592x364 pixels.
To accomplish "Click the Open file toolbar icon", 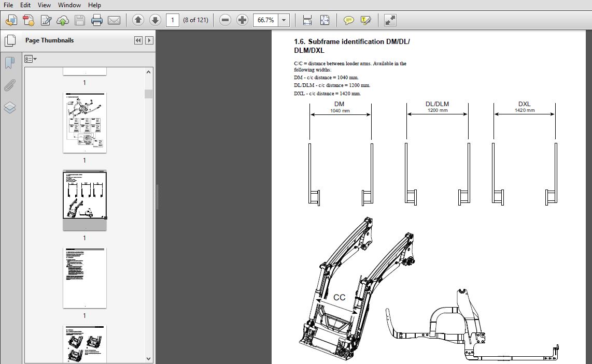I will point(11,20).
